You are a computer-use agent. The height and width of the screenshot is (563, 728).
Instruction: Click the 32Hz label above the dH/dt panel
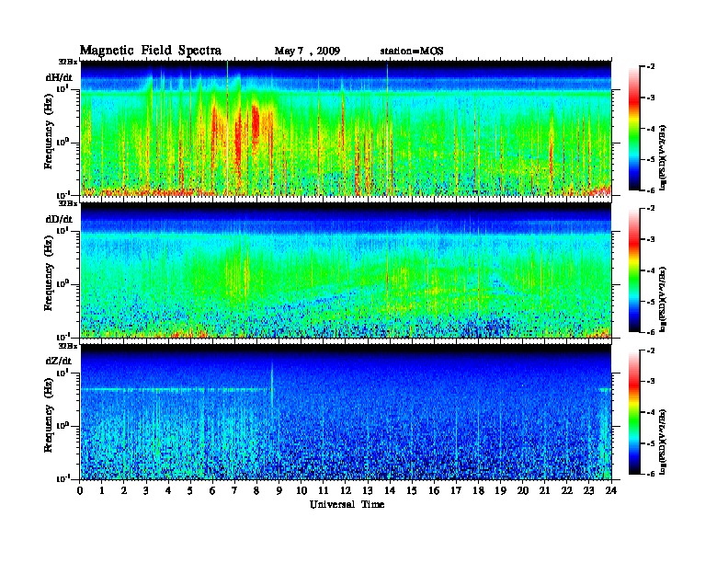pos(68,61)
